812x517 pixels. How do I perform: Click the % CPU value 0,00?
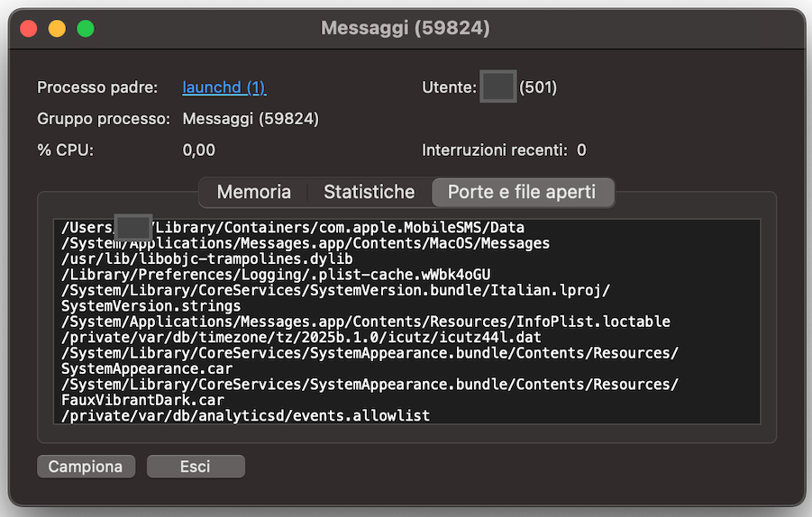coord(199,150)
